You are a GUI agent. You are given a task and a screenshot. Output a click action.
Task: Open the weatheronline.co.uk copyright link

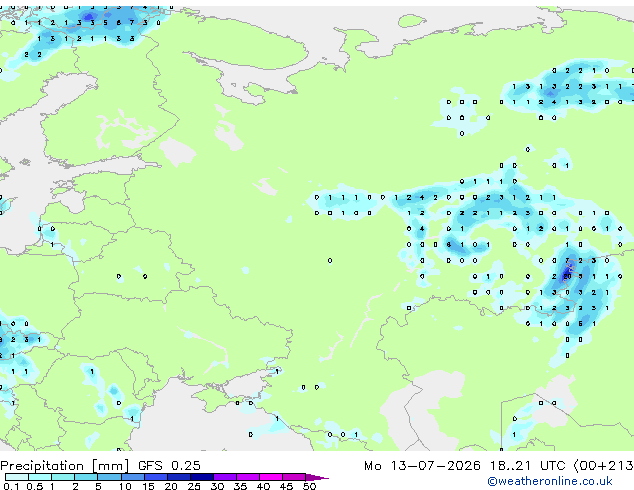click(x=550, y=481)
